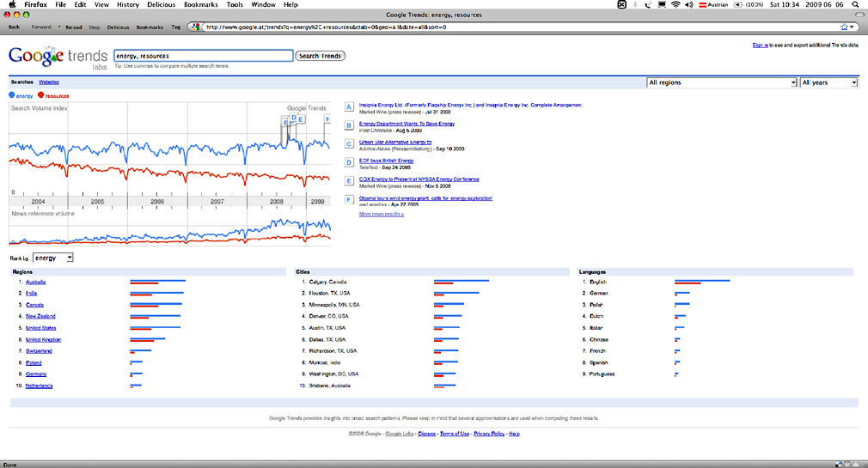
Task: Click the blue energy legend dot
Action: [x=12, y=96]
